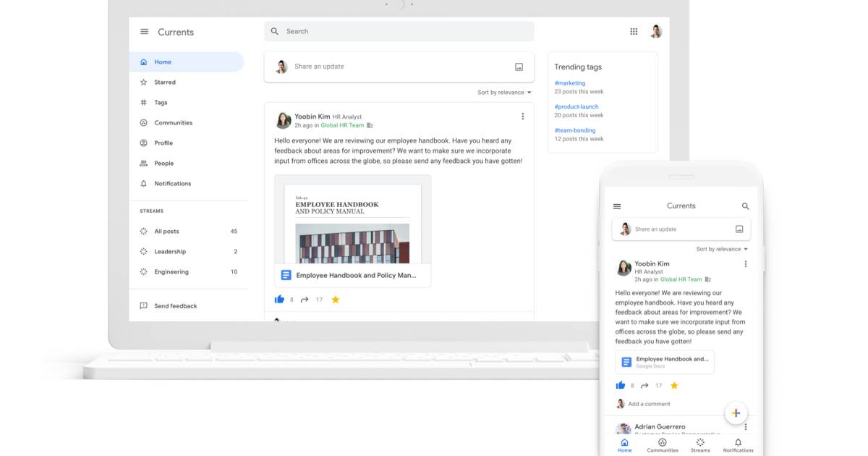
Task: Toggle the star on the mobile post
Action: click(x=674, y=385)
